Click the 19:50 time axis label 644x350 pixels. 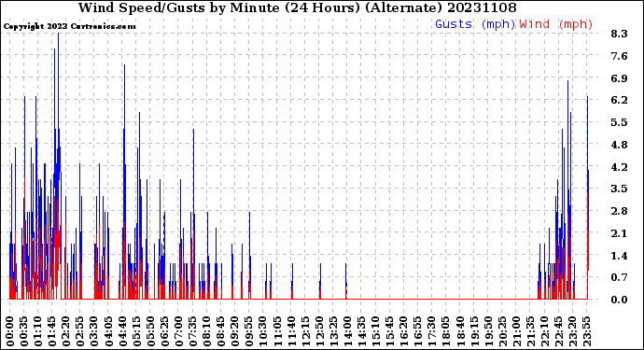488,331
